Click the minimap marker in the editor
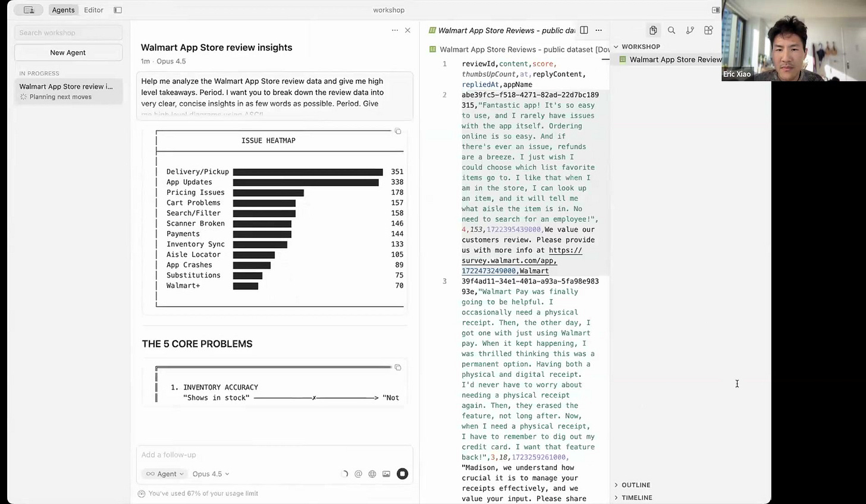This screenshot has height=504, width=866. (x=605, y=59)
